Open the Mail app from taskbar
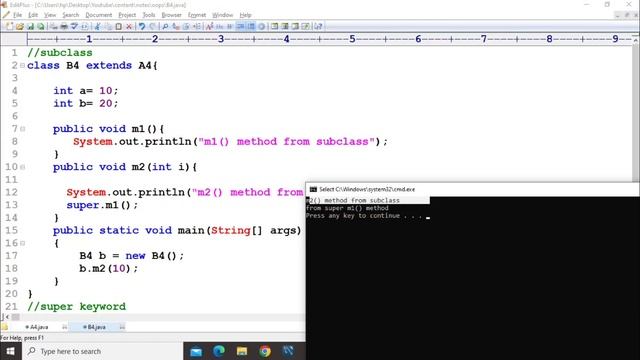 196,351
